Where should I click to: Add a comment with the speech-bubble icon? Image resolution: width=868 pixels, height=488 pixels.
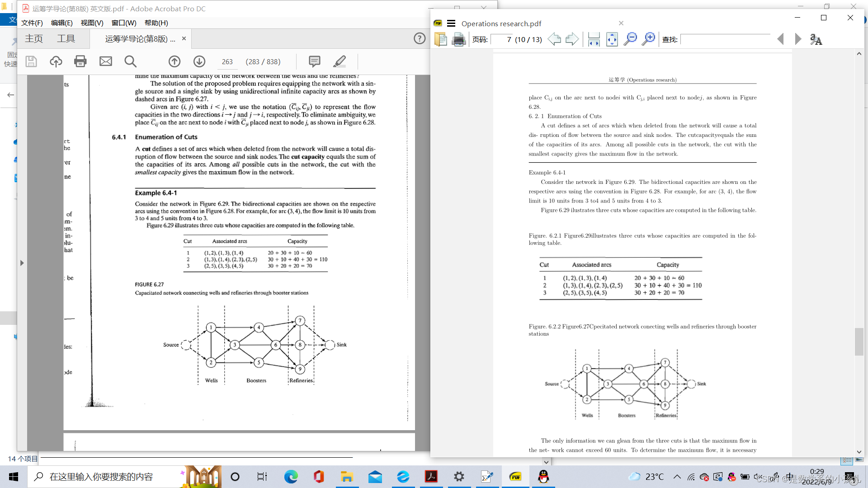[314, 61]
